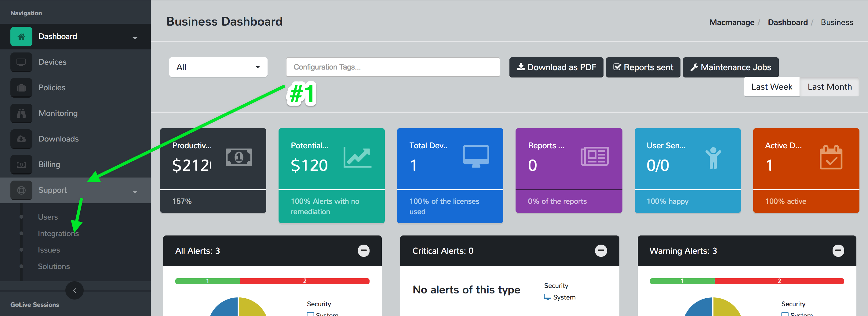The width and height of the screenshot is (868, 316).
Task: Click '100% happy' text
Action: pos(668,201)
